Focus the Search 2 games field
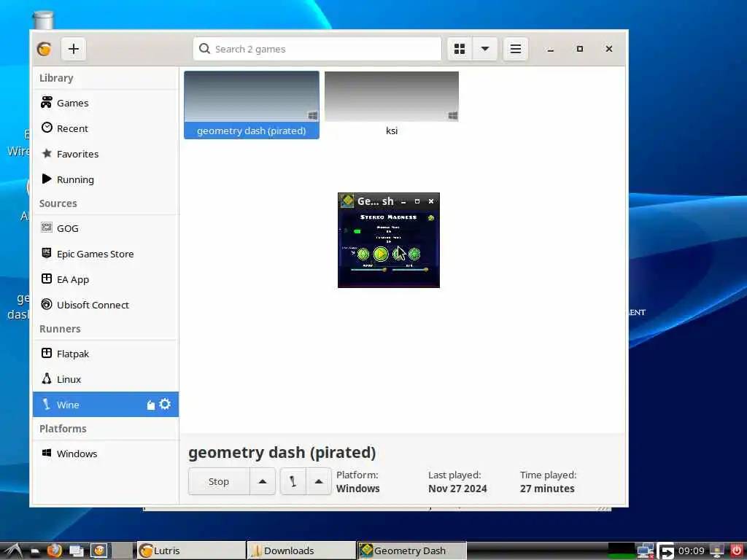 (317, 49)
